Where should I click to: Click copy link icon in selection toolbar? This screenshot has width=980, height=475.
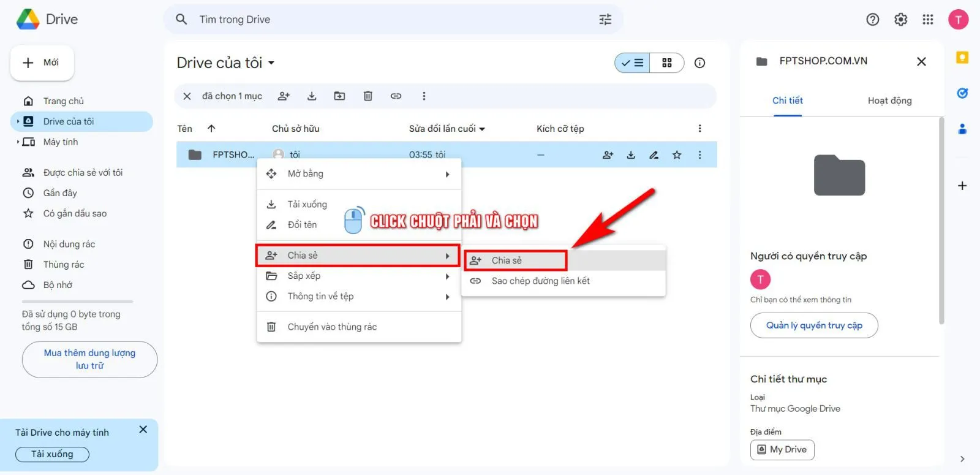point(396,96)
